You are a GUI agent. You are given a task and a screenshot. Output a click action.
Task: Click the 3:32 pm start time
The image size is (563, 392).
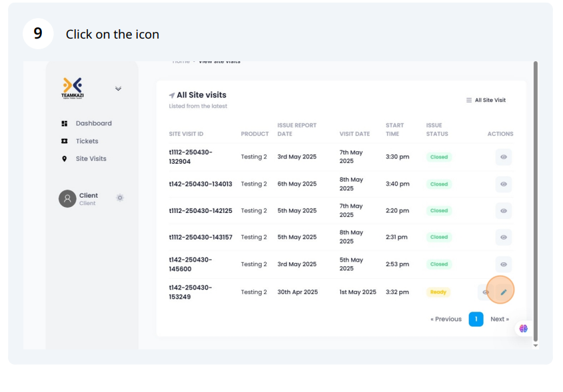(x=398, y=292)
